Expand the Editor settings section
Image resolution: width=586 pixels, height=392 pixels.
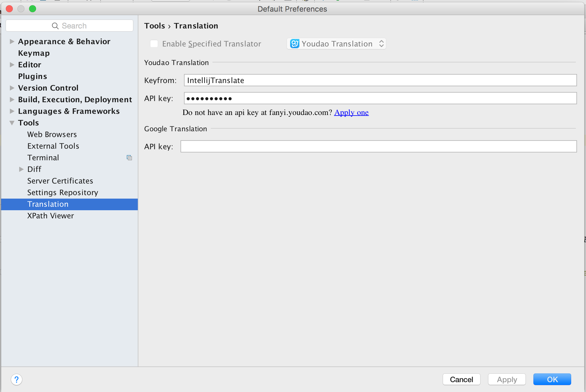point(12,65)
